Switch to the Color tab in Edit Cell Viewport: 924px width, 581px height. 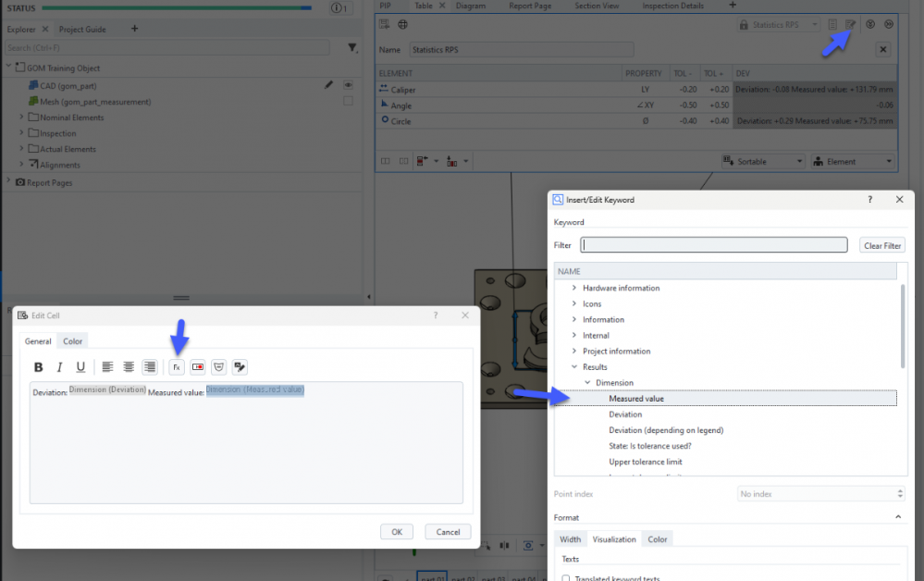click(72, 341)
